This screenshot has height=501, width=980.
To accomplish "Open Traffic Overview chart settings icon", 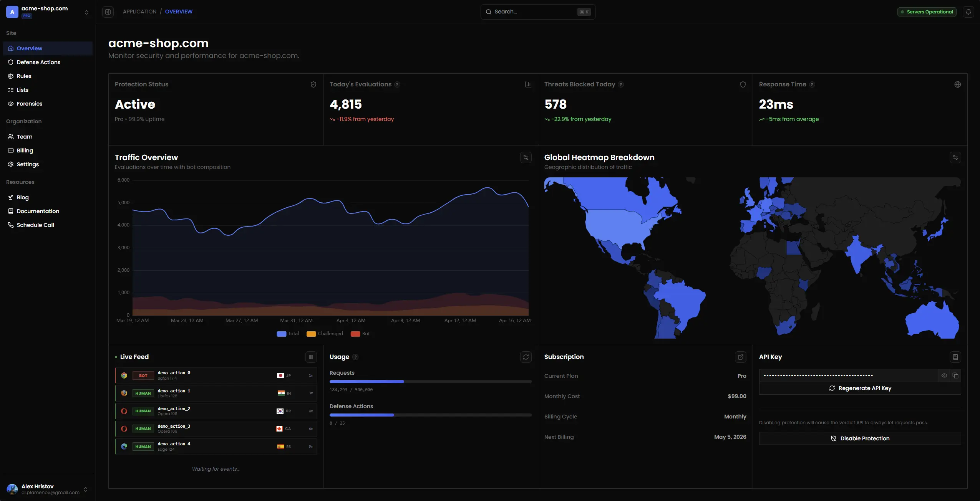I will coord(526,157).
